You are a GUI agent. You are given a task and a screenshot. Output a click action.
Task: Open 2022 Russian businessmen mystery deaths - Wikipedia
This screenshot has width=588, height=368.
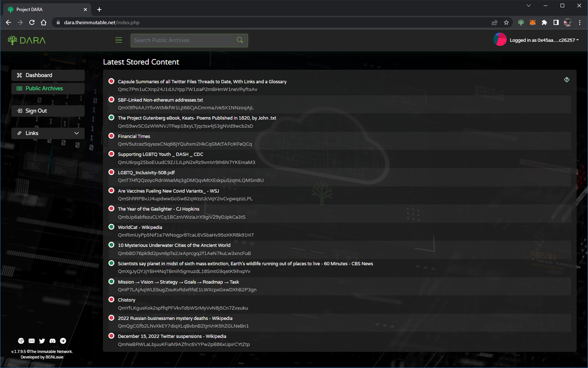175,318
